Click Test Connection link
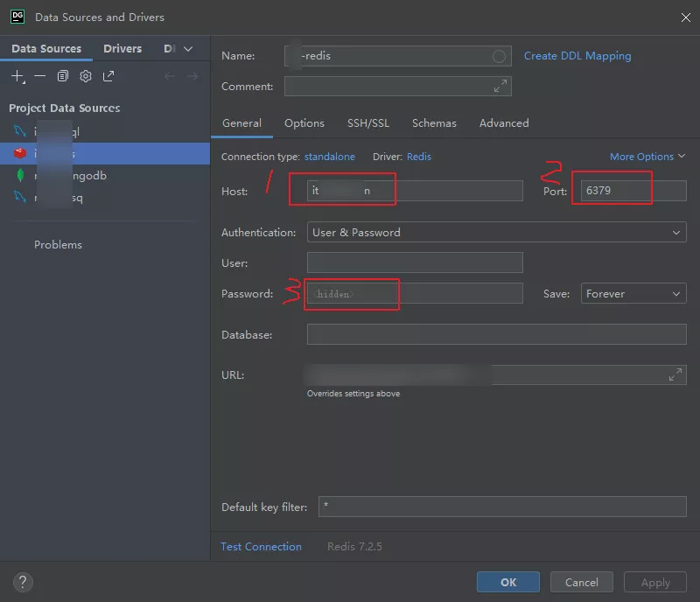This screenshot has width=700, height=602. tap(261, 547)
